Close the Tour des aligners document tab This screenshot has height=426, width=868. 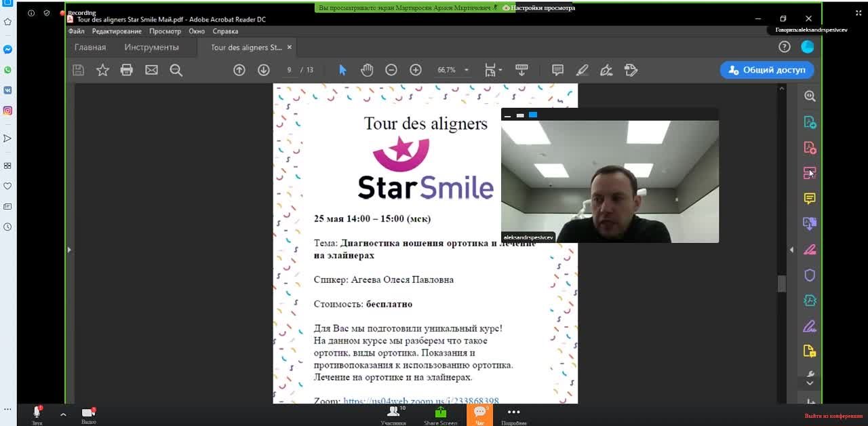click(x=290, y=47)
